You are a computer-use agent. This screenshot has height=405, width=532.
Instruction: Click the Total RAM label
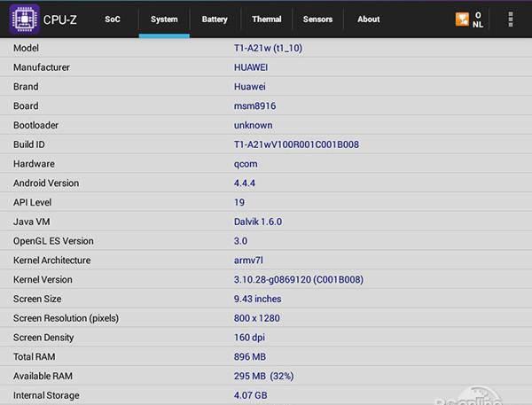(35, 357)
